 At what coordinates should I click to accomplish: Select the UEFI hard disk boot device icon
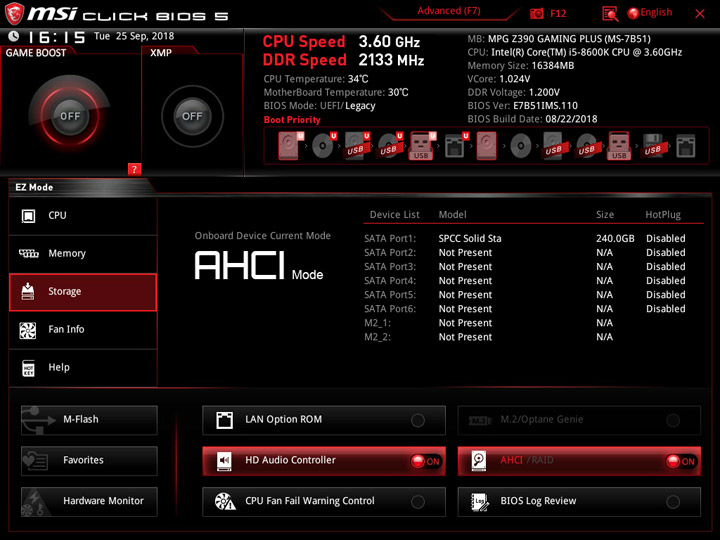point(290,146)
